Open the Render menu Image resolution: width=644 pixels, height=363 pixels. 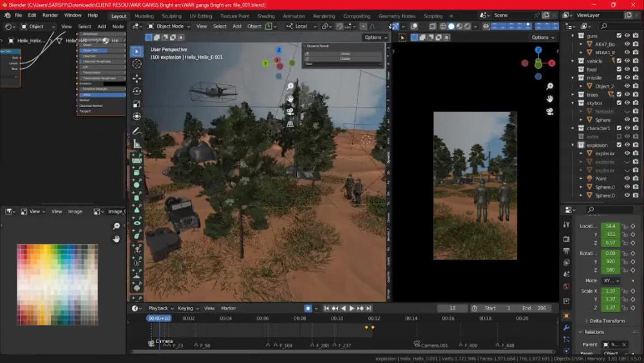[x=50, y=15]
